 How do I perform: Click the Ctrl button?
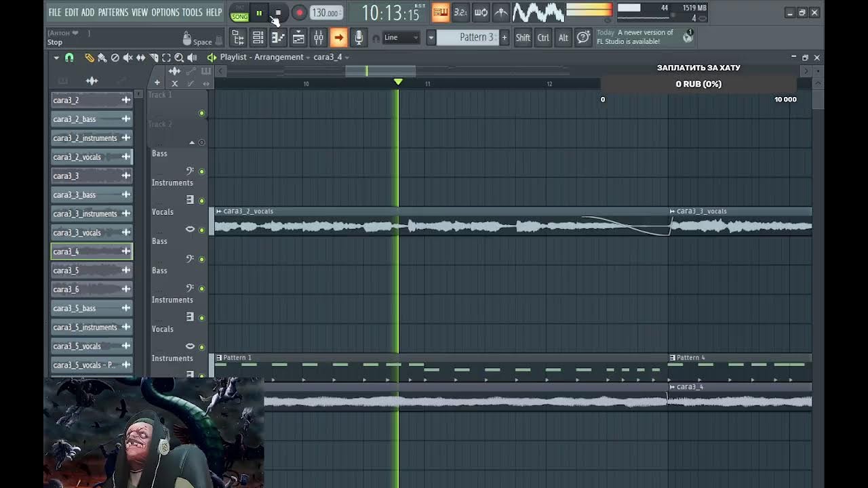click(x=543, y=38)
